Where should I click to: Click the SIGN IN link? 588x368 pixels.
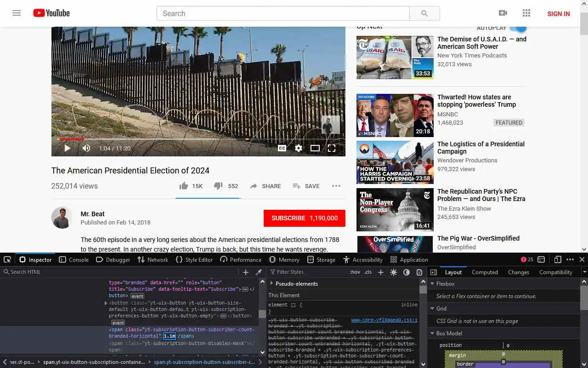tap(559, 14)
